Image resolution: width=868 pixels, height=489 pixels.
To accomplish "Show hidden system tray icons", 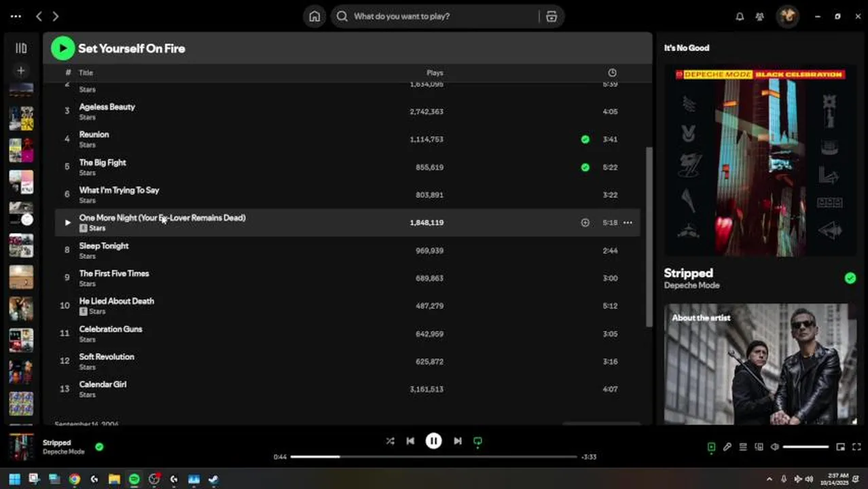I will [x=769, y=479].
